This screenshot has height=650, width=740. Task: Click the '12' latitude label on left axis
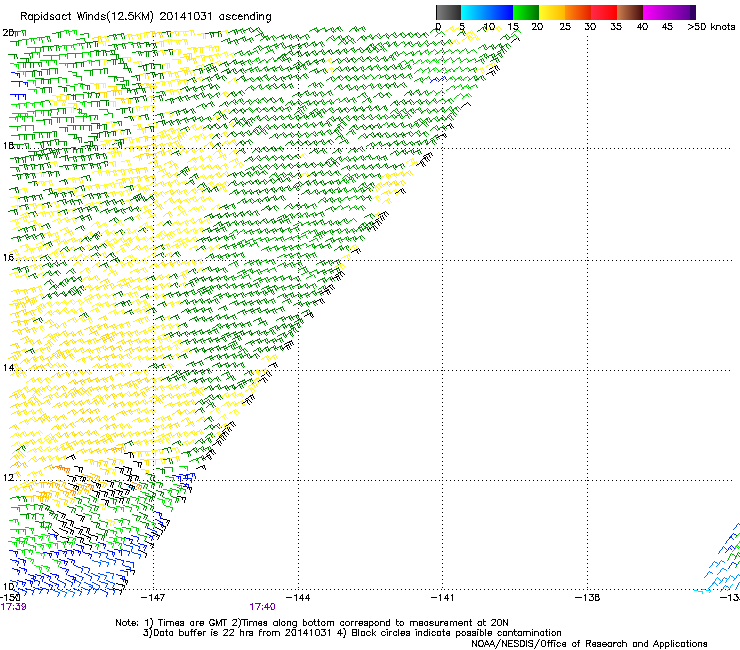(x=8, y=478)
